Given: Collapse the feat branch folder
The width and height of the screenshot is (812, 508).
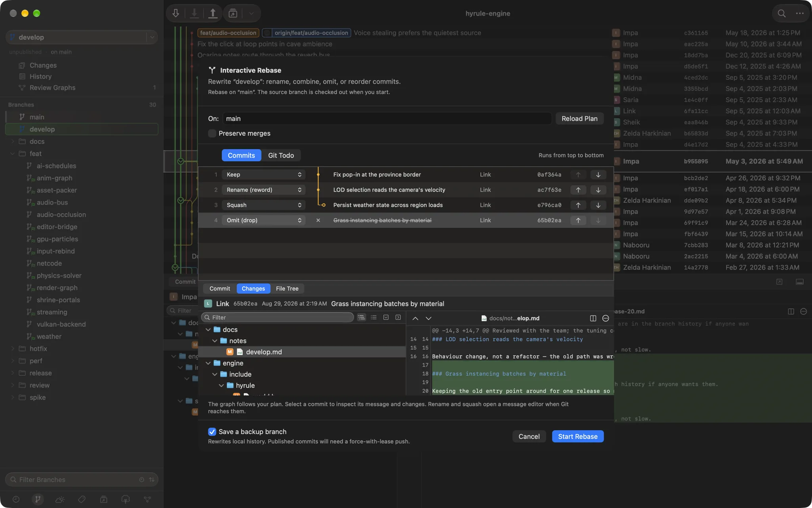Looking at the screenshot, I should click(x=12, y=154).
